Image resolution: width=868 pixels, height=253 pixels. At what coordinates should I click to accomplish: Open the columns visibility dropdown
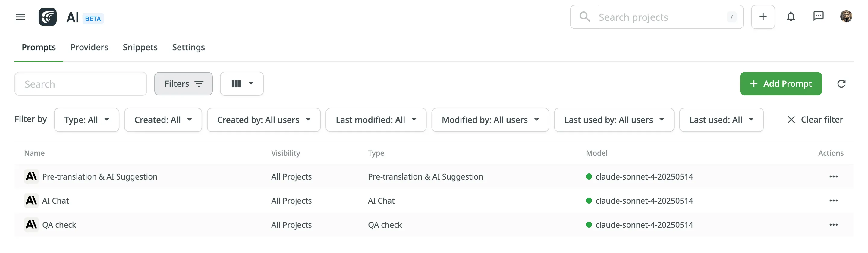pos(242,84)
